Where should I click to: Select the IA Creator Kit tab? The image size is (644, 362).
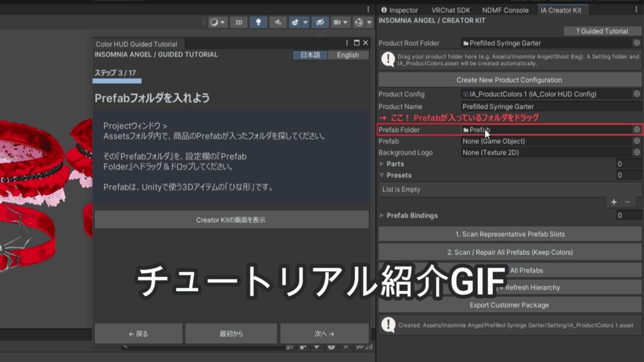click(560, 10)
